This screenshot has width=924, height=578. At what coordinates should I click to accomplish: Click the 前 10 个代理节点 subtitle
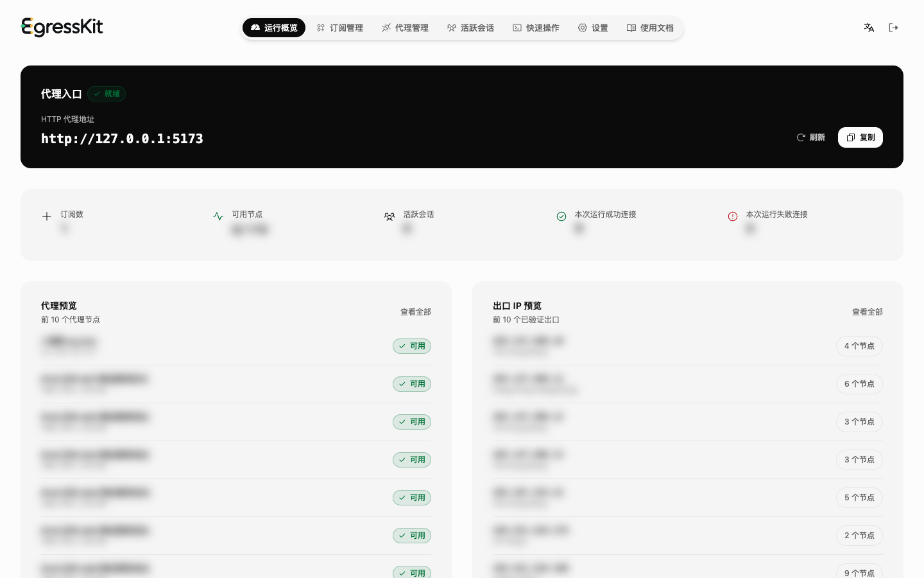click(71, 320)
